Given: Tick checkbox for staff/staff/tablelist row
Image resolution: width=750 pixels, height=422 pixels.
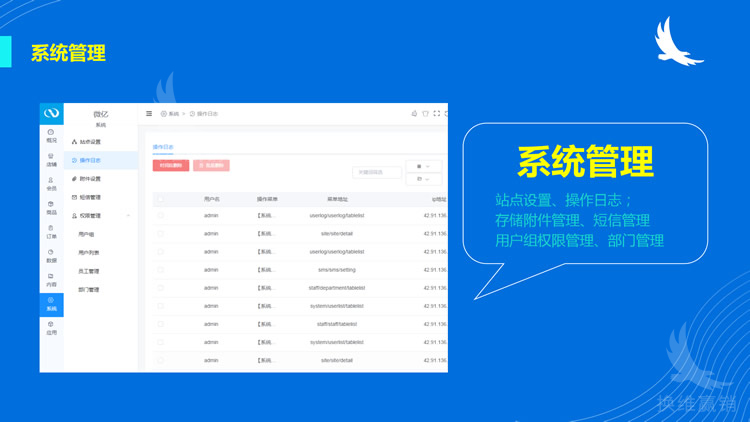Looking at the screenshot, I should (x=160, y=324).
